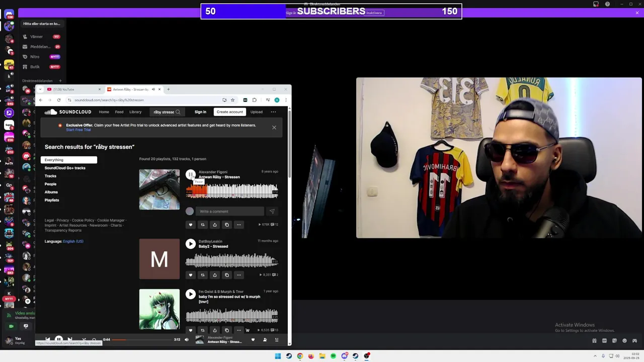
Task: Open SoundCloud Feed page
Action: (x=119, y=112)
